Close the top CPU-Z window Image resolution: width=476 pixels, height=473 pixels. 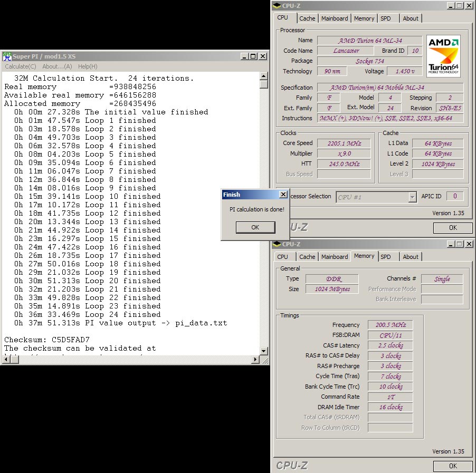coord(469,6)
